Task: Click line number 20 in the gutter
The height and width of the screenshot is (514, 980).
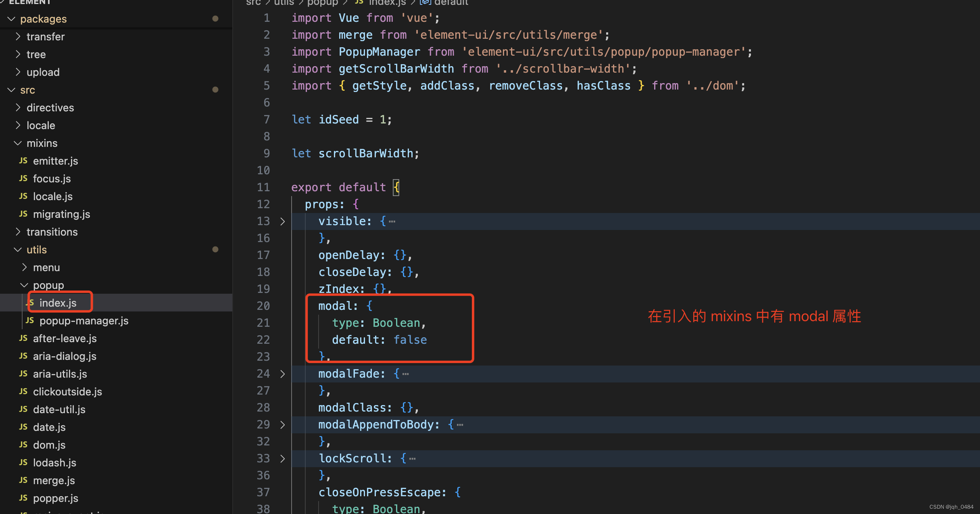Action: pyautogui.click(x=263, y=306)
